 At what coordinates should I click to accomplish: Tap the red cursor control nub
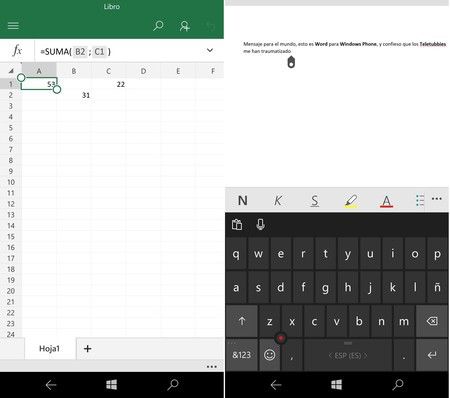click(x=281, y=338)
